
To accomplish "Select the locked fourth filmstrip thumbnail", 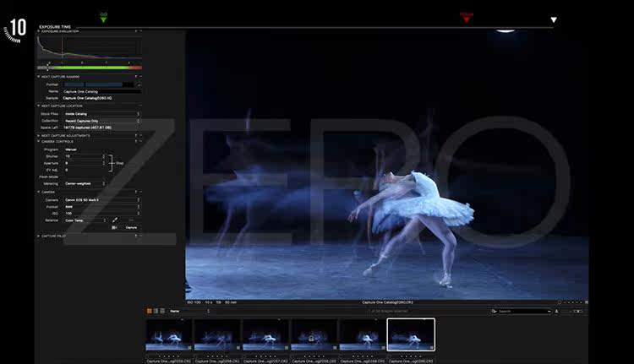I will tap(314, 335).
